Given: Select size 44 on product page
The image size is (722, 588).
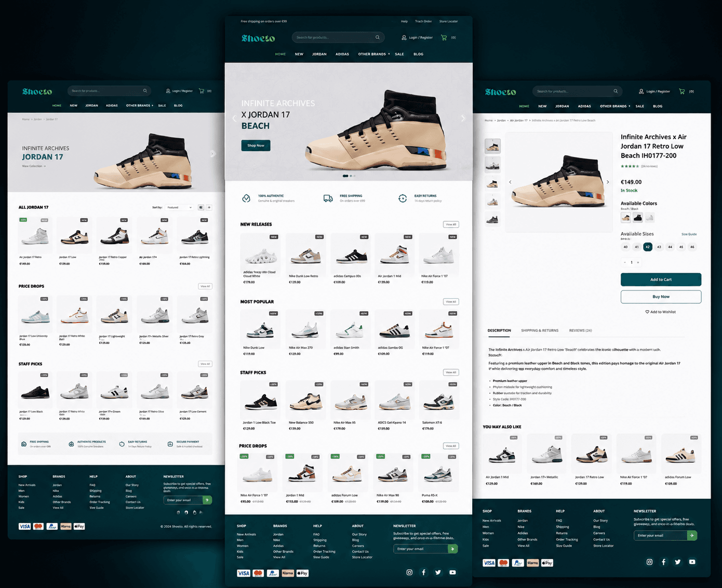Looking at the screenshot, I should [x=670, y=247].
